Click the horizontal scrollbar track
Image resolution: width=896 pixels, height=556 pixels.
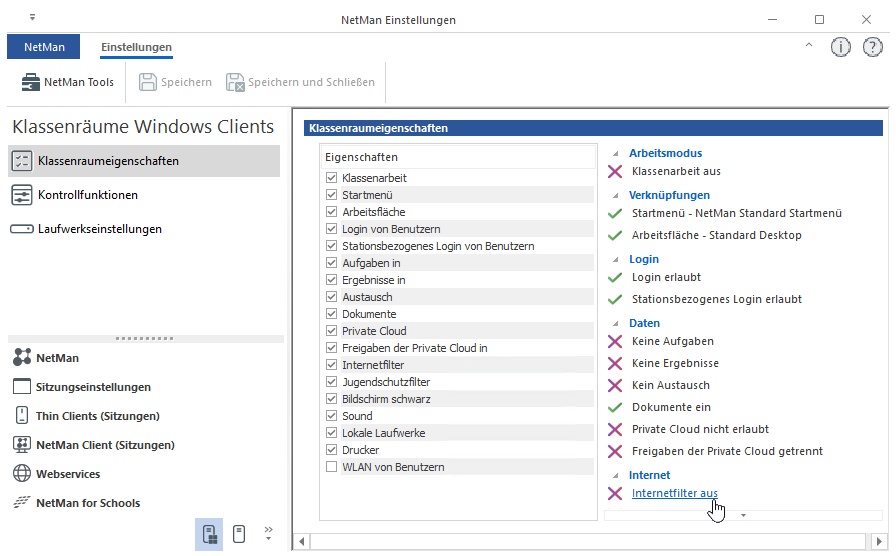(588, 541)
